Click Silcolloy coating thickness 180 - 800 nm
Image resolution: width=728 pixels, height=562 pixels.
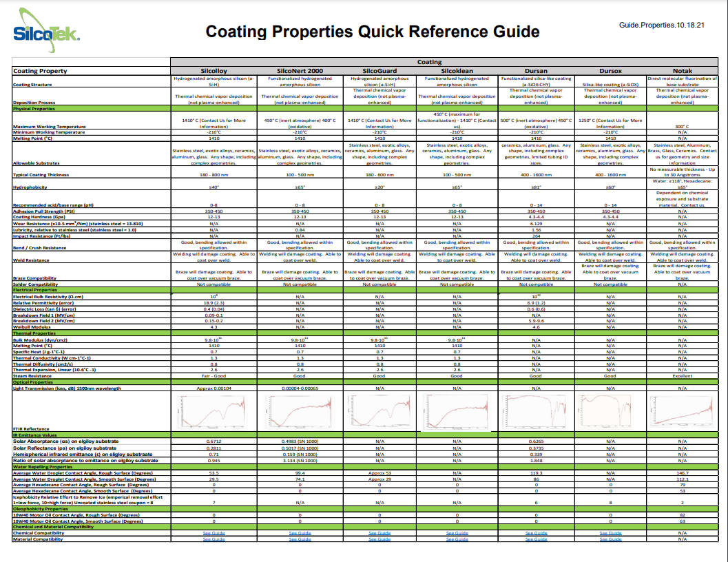click(x=214, y=175)
